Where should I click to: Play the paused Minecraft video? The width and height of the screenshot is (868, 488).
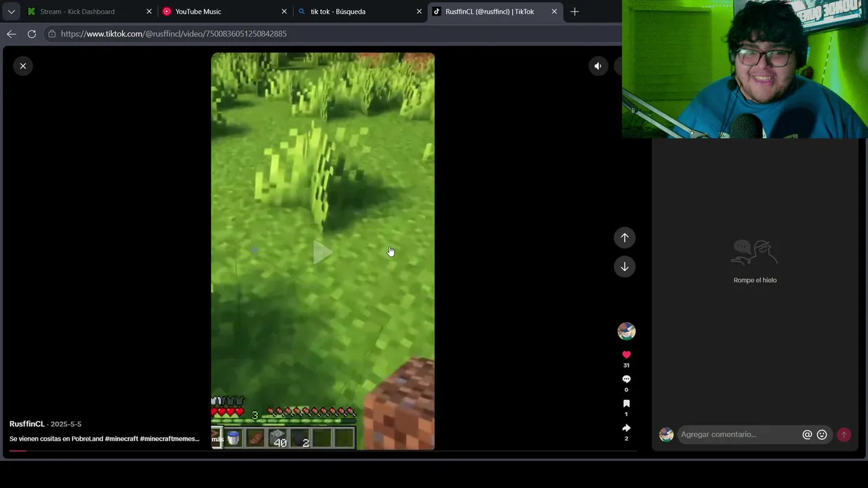pyautogui.click(x=323, y=252)
